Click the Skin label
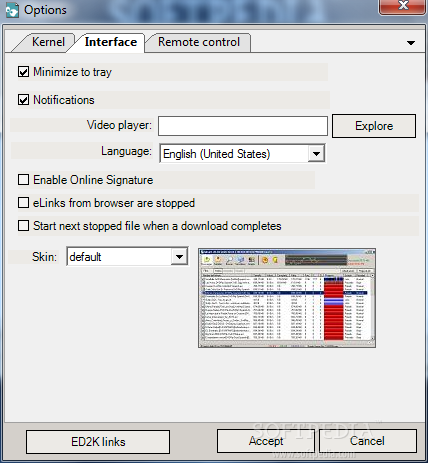Image resolution: width=428 pixels, height=463 pixels. pos(44,257)
